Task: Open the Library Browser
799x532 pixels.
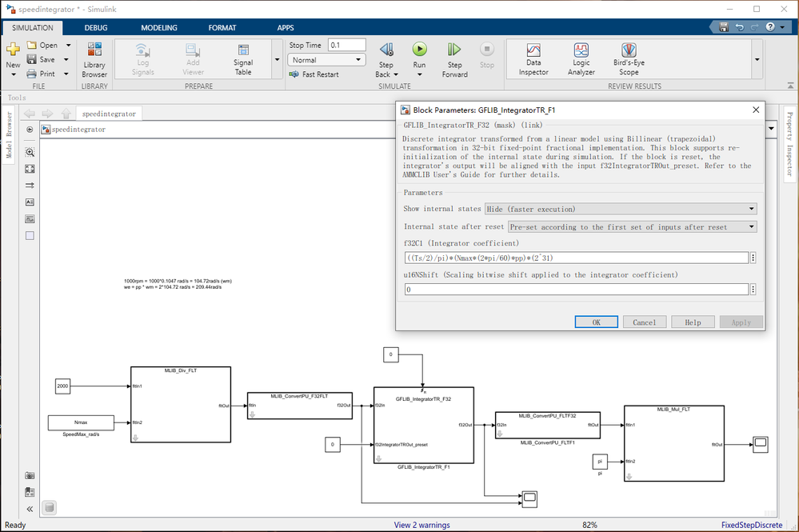Action: 94,60
